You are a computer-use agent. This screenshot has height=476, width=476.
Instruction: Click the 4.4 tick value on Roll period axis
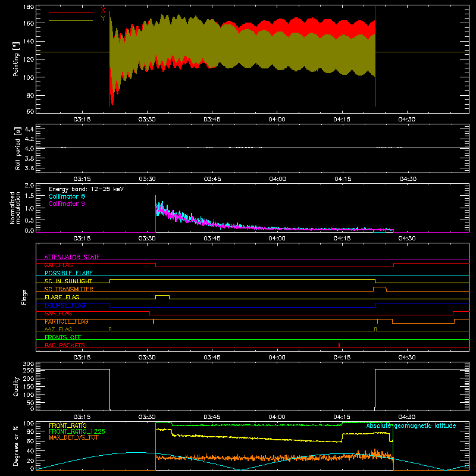(29, 129)
